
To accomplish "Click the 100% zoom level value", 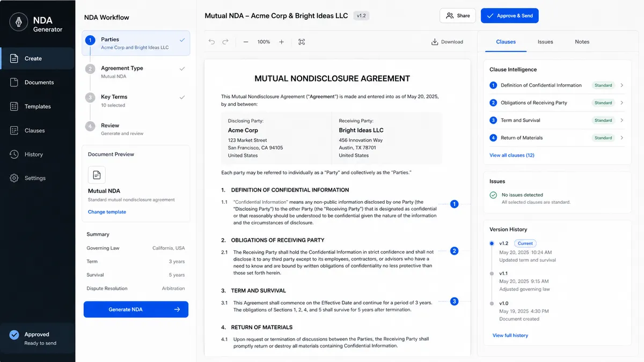I will tap(264, 42).
